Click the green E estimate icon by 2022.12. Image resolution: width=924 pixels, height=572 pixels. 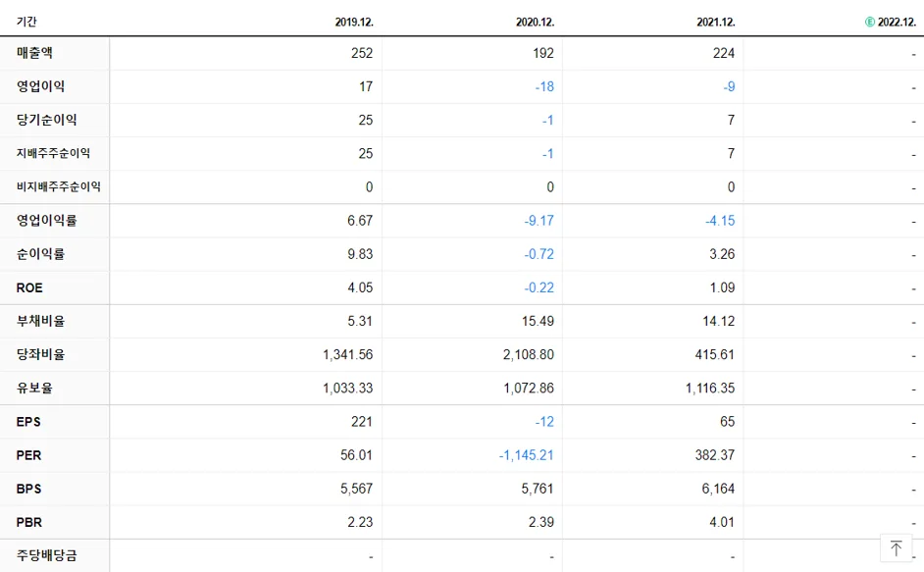[870, 22]
